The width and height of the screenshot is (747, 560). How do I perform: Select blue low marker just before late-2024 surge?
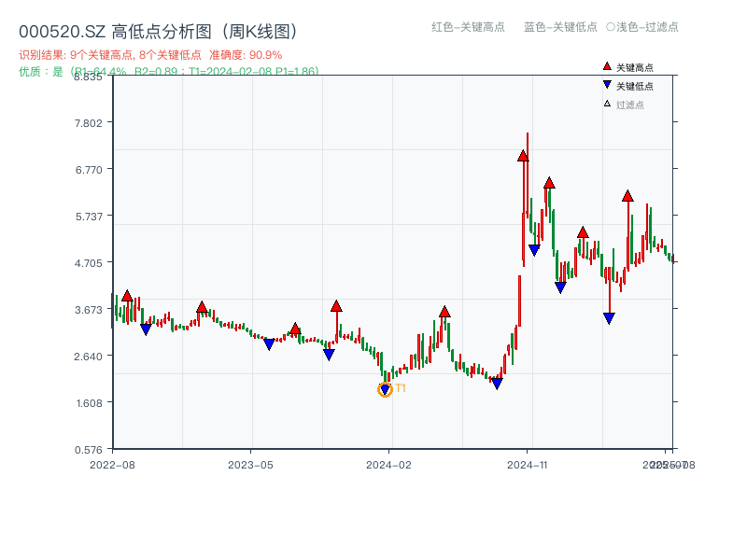497,384
